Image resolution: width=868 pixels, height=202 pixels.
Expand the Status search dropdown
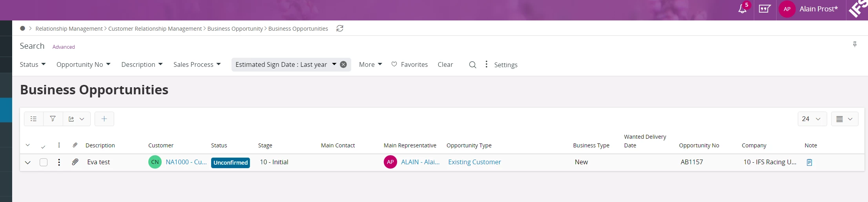tap(33, 64)
